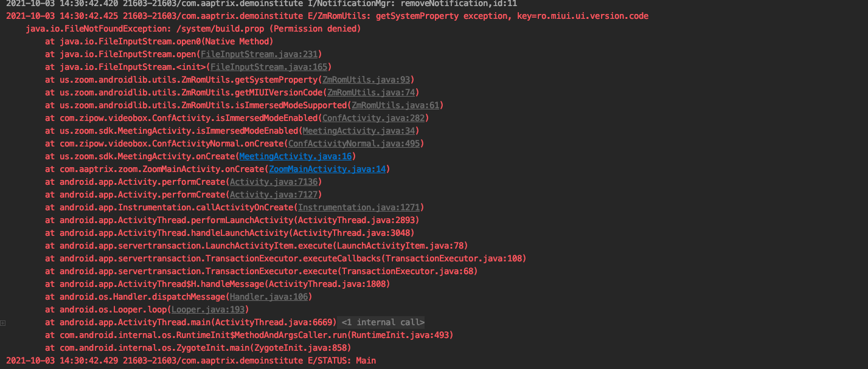Select the 'removeNotification,id:11' log line
868x369 pixels.
pos(262,3)
